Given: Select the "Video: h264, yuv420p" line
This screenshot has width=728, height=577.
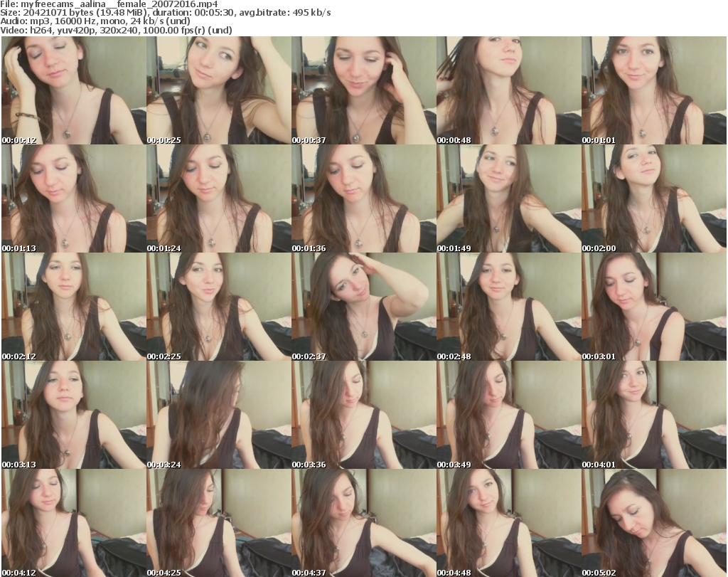Looking at the screenshot, I should (116, 30).
